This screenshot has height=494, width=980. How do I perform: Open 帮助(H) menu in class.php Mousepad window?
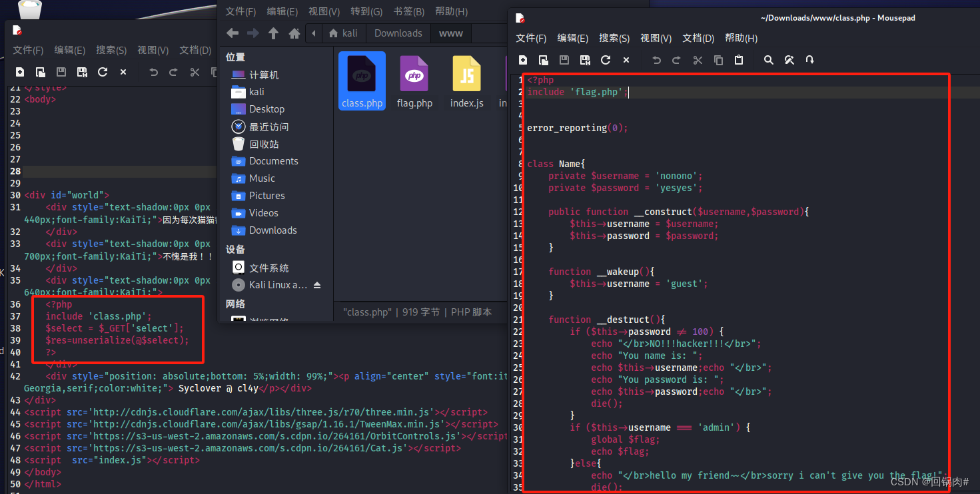[x=741, y=38]
